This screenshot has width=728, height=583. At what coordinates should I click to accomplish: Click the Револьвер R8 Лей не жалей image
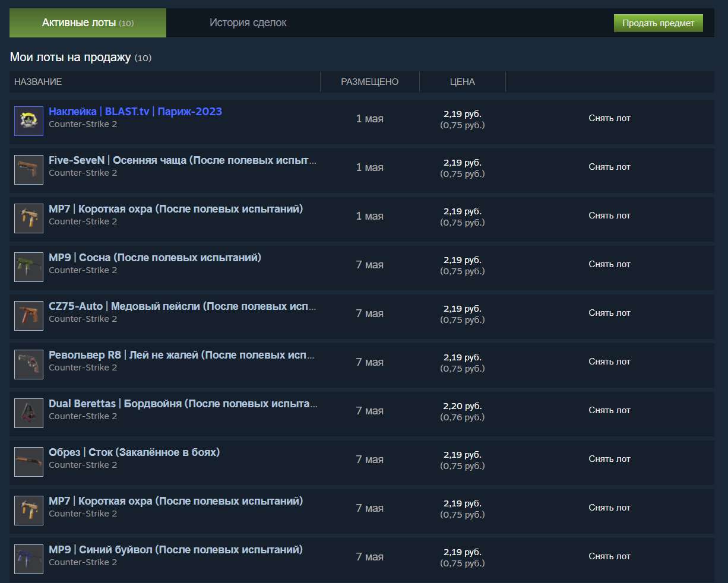pyautogui.click(x=29, y=365)
